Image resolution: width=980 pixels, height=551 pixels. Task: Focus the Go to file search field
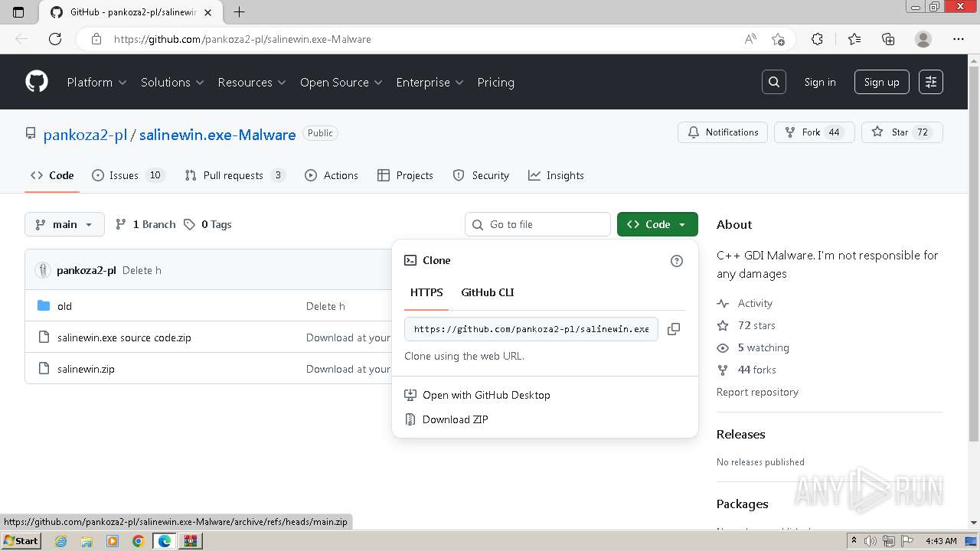click(x=537, y=224)
